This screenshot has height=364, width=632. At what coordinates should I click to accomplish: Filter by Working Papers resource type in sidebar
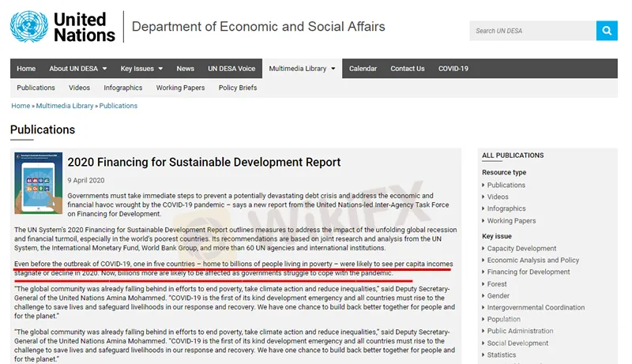511,220
